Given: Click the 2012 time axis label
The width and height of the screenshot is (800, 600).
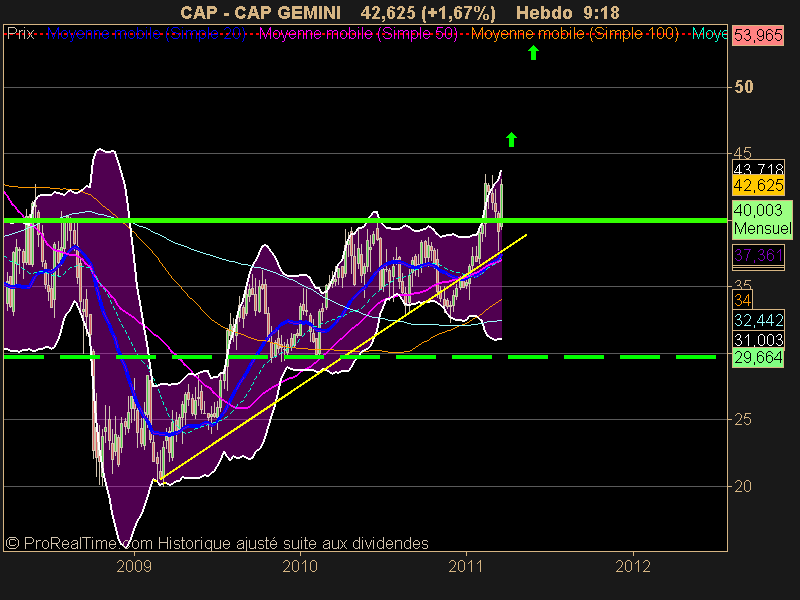Looking at the screenshot, I should (x=633, y=566).
